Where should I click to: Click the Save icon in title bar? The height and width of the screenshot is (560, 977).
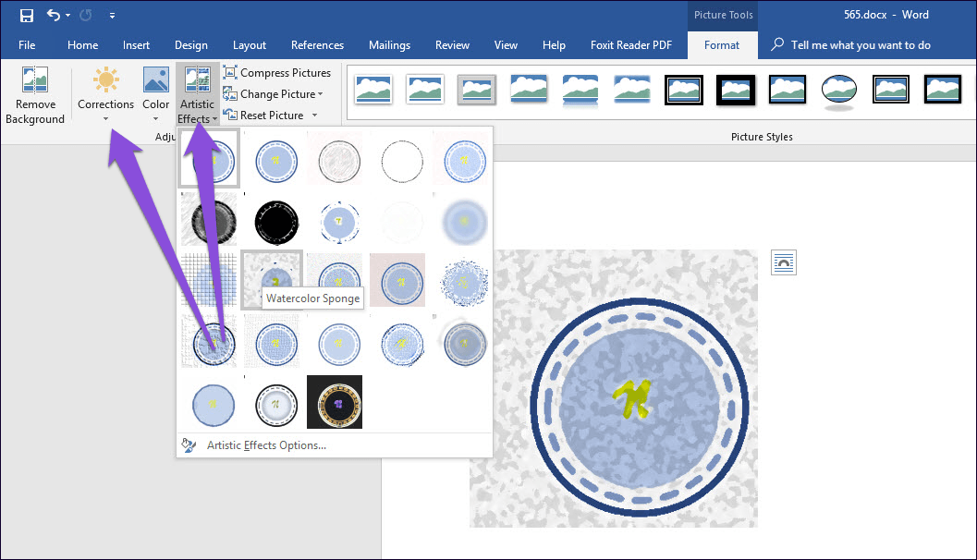(x=27, y=15)
